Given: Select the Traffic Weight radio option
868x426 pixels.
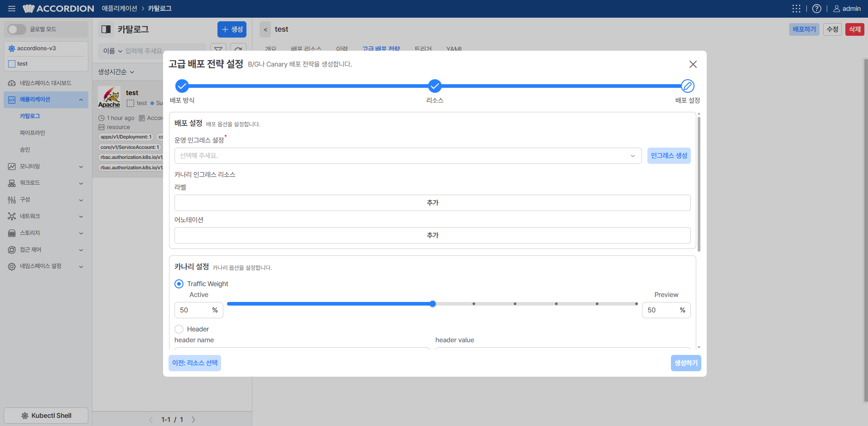Looking at the screenshot, I should [179, 284].
